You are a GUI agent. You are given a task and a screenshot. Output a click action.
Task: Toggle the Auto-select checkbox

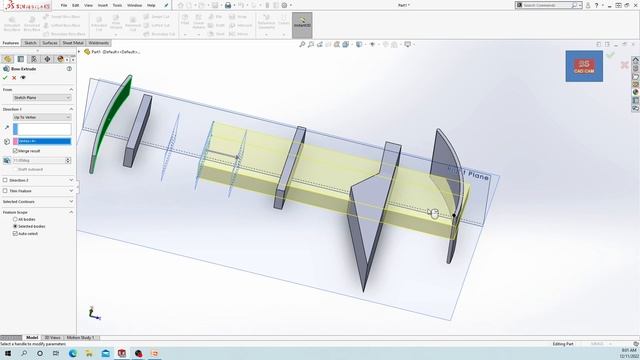click(x=15, y=234)
